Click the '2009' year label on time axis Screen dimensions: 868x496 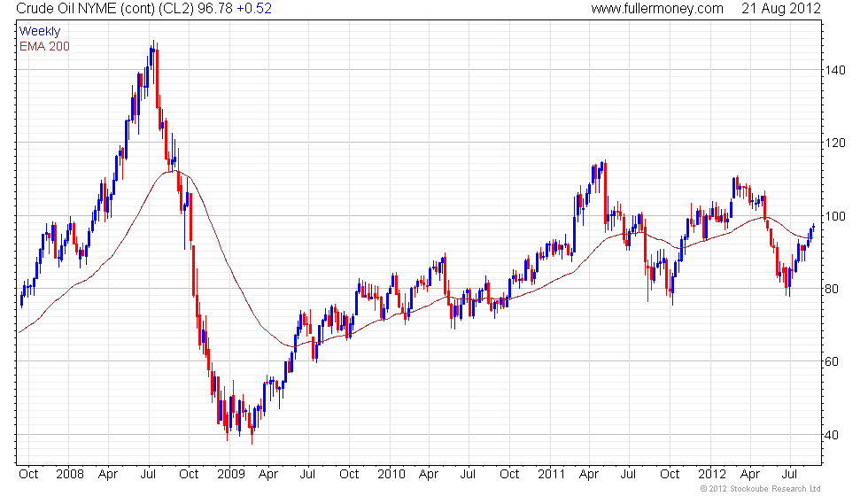click(231, 475)
